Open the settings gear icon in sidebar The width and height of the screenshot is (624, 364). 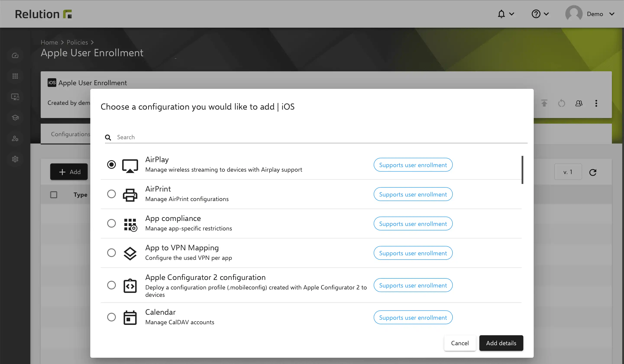tap(15, 159)
